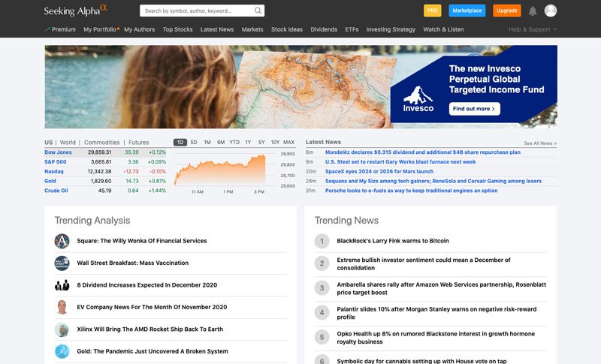Select 1Y chart range
This screenshot has width=601, height=364.
248,143
